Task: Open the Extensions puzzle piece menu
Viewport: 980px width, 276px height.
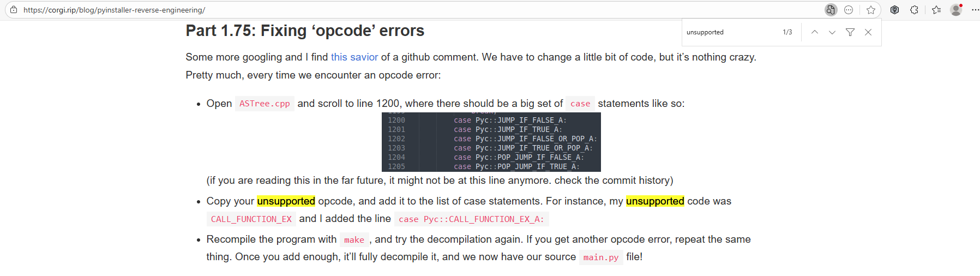Action: click(x=914, y=10)
